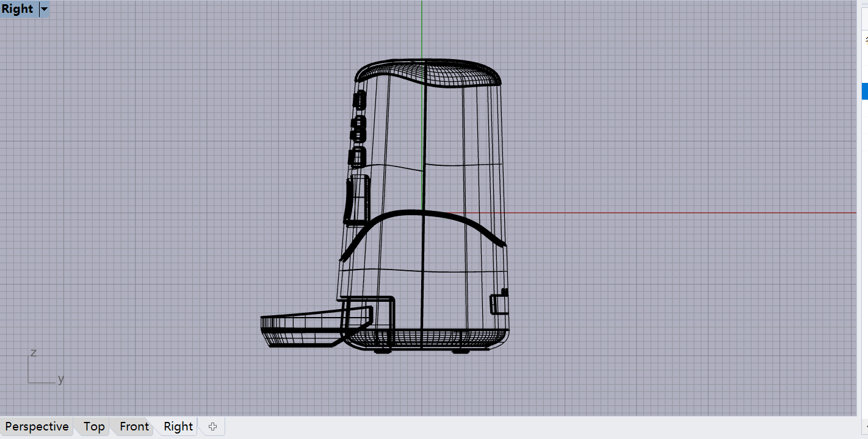Add a new viewport tab with plus icon
868x439 pixels.
tap(212, 427)
